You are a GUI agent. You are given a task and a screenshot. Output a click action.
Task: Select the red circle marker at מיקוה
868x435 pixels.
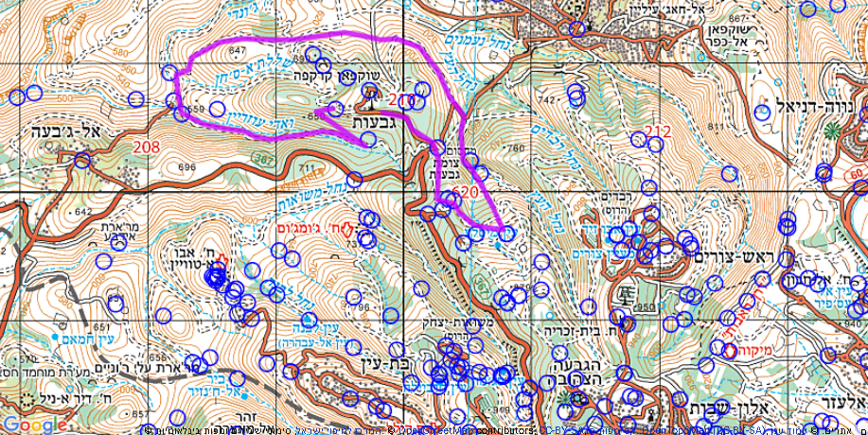pyautogui.click(x=730, y=351)
